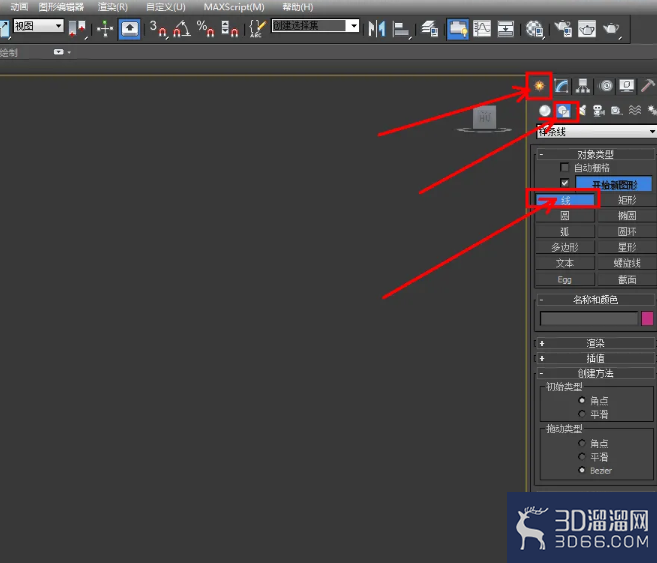This screenshot has width=657, height=563.
Task: Switch to the Modify panel tab
Action: click(x=561, y=86)
